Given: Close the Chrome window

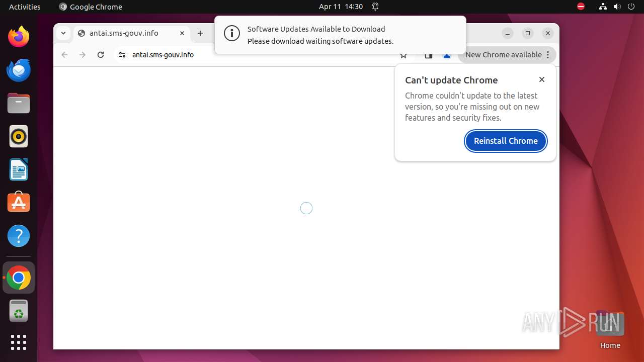Looking at the screenshot, I should pos(548,33).
